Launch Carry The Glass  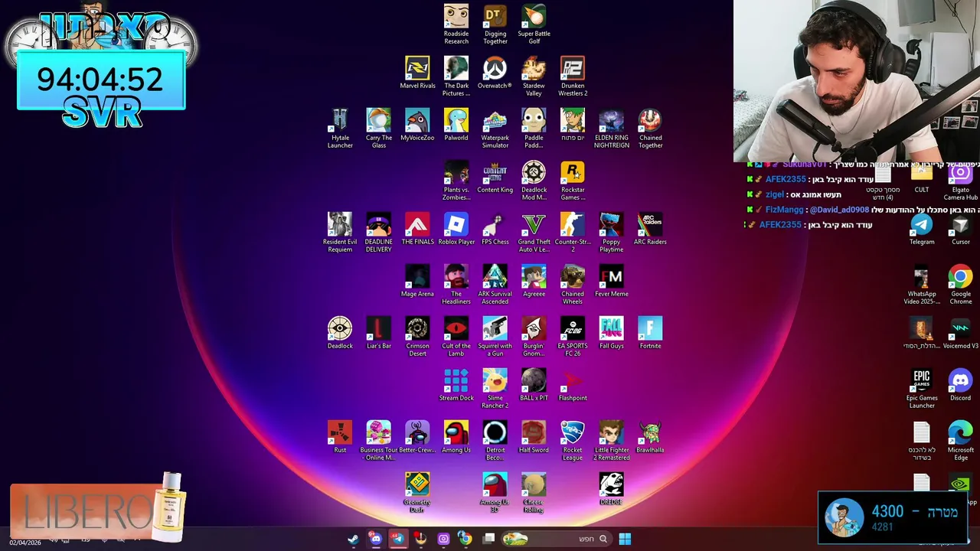pyautogui.click(x=379, y=128)
